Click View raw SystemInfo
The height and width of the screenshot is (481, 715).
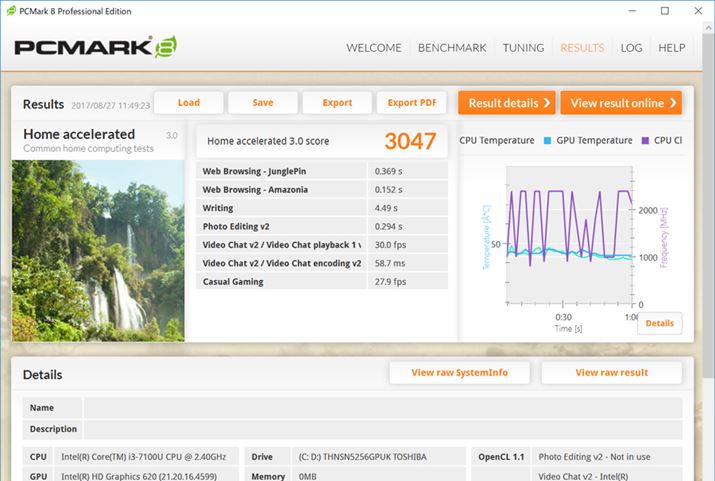click(459, 373)
